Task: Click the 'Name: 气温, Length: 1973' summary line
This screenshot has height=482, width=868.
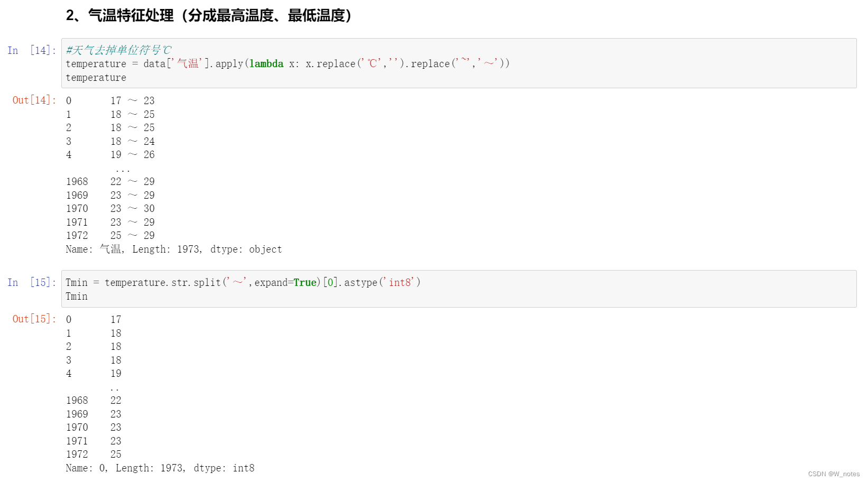Action: 174,249
